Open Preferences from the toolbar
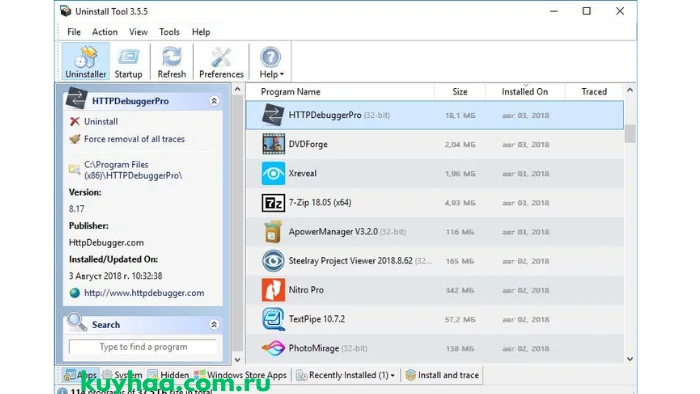Viewport: 700px width, 394px height. [x=221, y=62]
